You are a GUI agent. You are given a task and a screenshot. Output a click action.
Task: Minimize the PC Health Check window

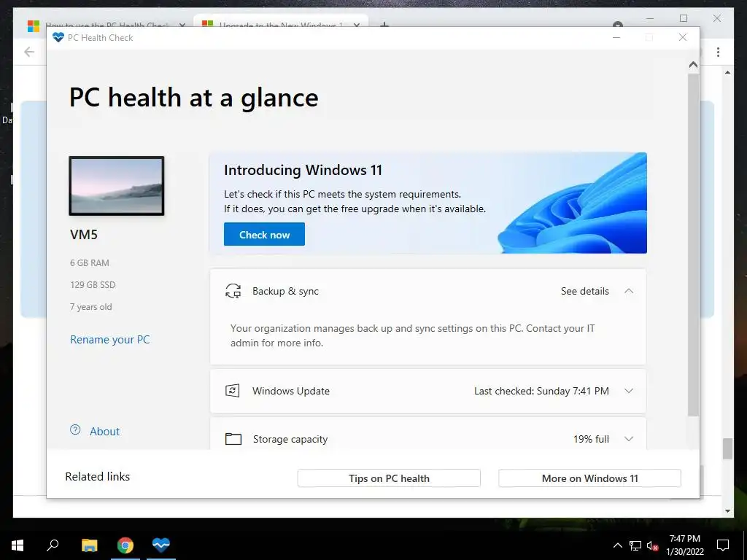(616, 37)
